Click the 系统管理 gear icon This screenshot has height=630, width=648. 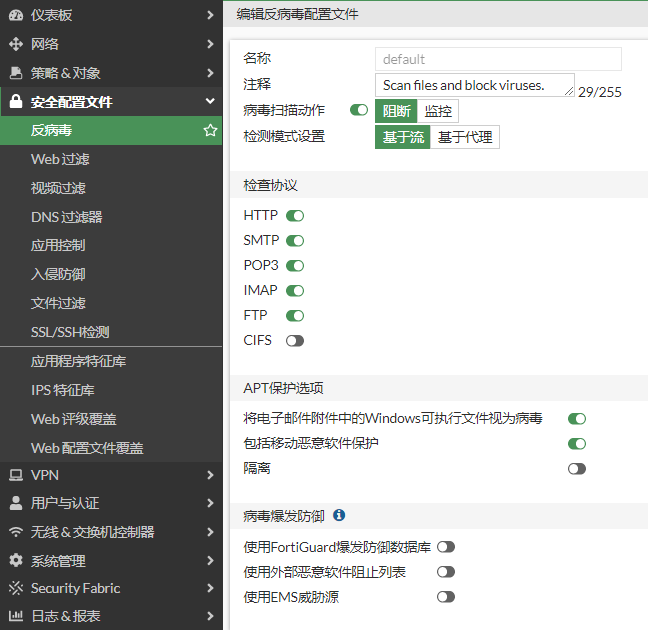pyautogui.click(x=15, y=561)
